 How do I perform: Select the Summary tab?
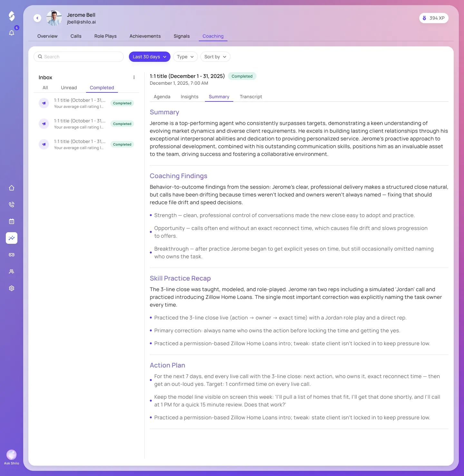pyautogui.click(x=219, y=97)
